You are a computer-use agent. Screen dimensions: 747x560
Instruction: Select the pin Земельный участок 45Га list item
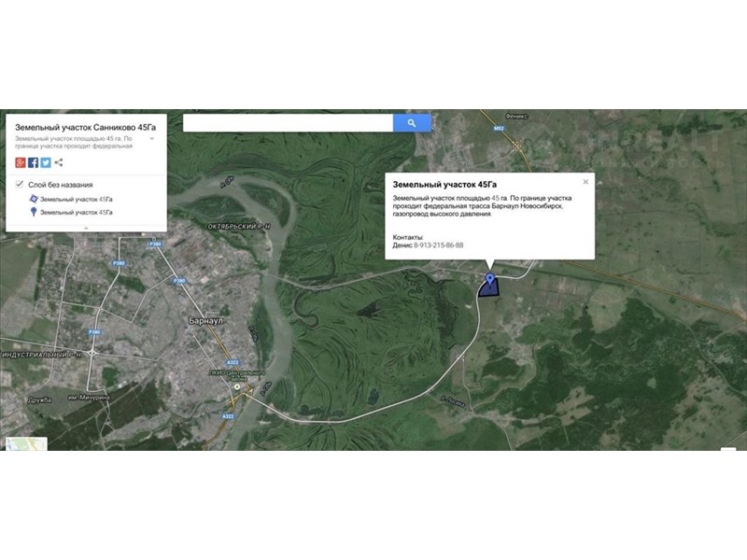pyautogui.click(x=75, y=213)
